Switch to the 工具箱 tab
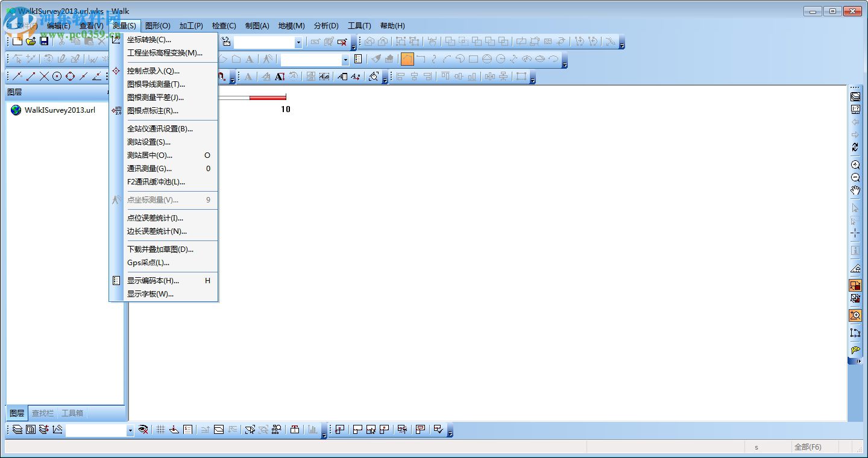The image size is (868, 458). tap(72, 413)
